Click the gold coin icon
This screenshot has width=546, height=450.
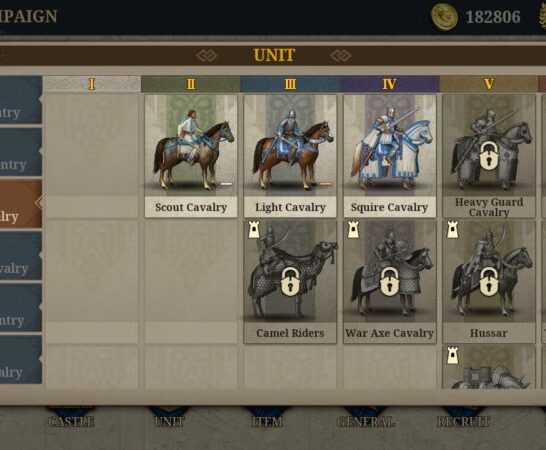click(x=444, y=16)
